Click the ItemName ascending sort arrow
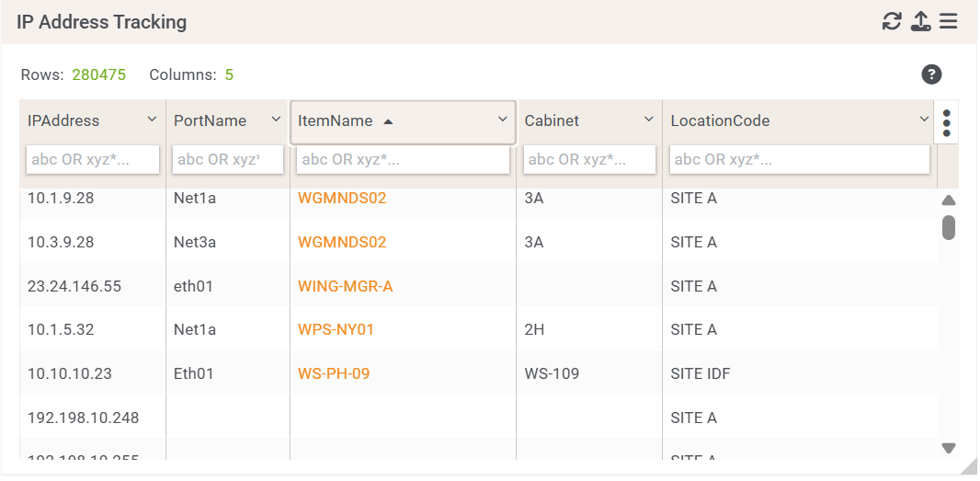This screenshot has width=980, height=481. pyautogui.click(x=388, y=121)
